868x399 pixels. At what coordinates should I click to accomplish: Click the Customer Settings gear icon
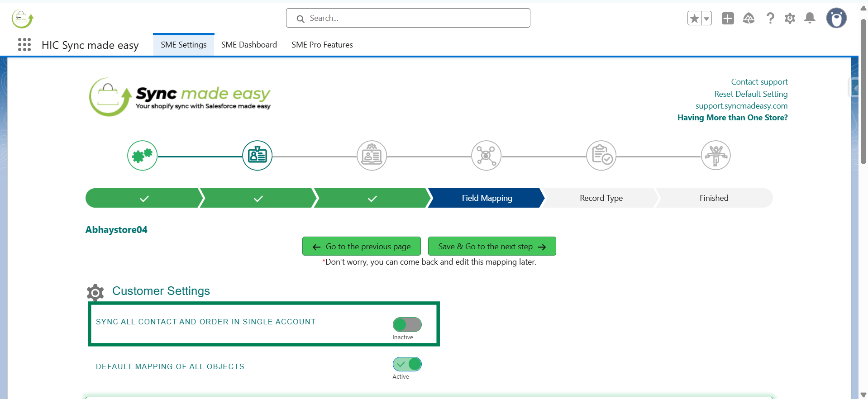[95, 293]
